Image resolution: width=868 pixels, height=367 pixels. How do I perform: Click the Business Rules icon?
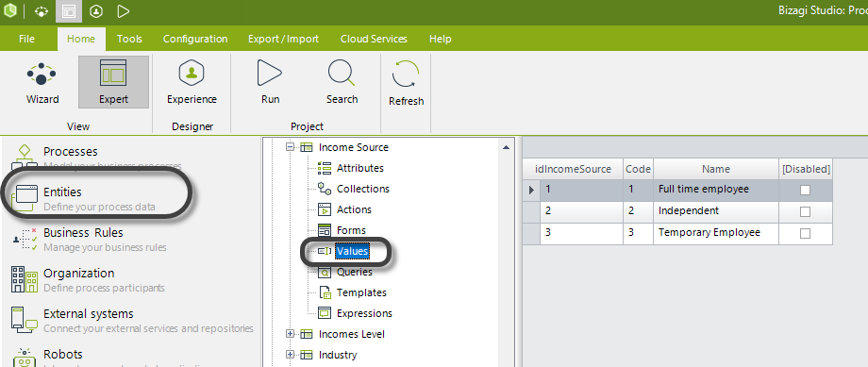25,239
